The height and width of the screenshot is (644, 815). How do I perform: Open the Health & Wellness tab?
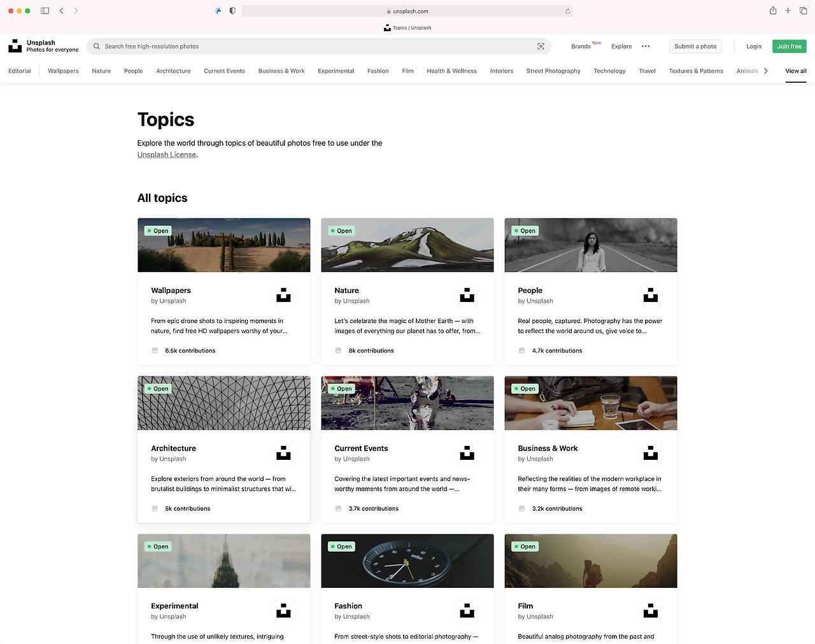(451, 71)
